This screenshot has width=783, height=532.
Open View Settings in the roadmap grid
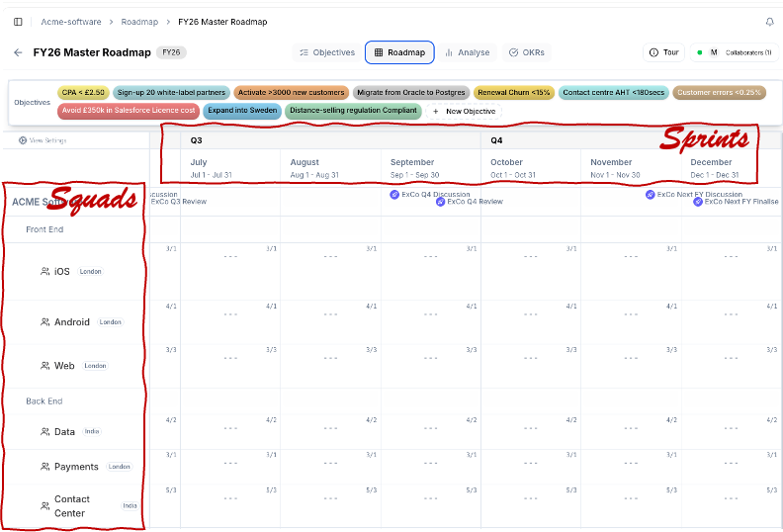point(43,140)
